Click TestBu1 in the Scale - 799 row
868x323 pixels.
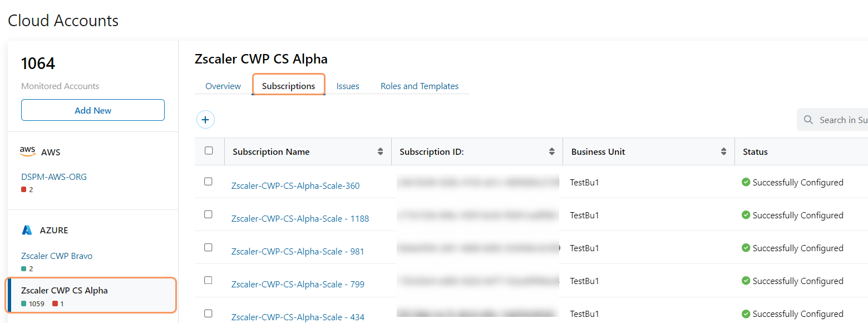click(x=584, y=281)
